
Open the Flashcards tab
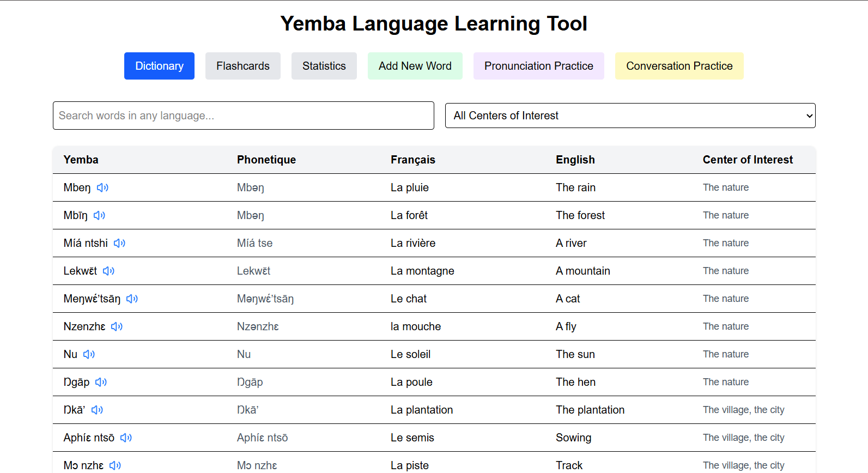click(x=242, y=66)
